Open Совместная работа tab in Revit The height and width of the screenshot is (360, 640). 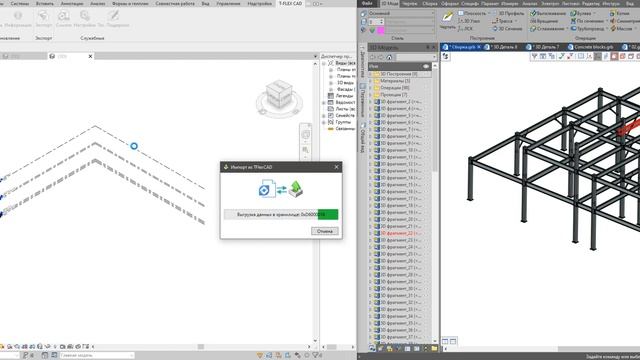click(x=175, y=3)
